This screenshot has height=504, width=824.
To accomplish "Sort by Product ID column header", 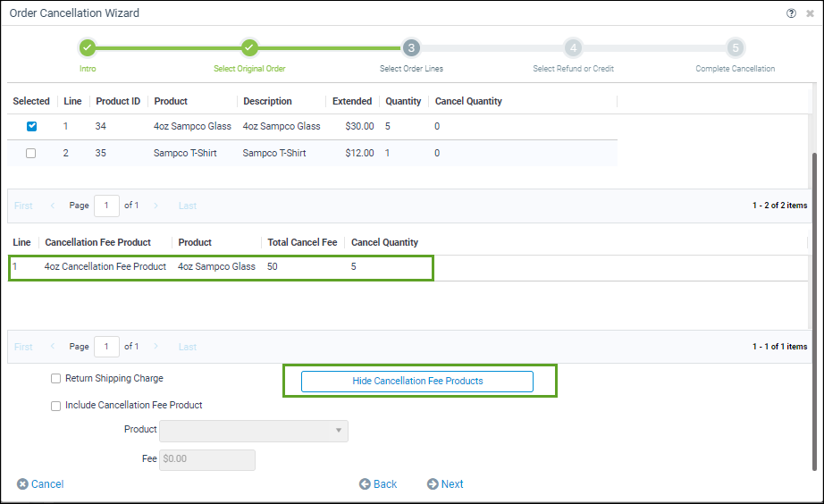I will click(x=118, y=101).
